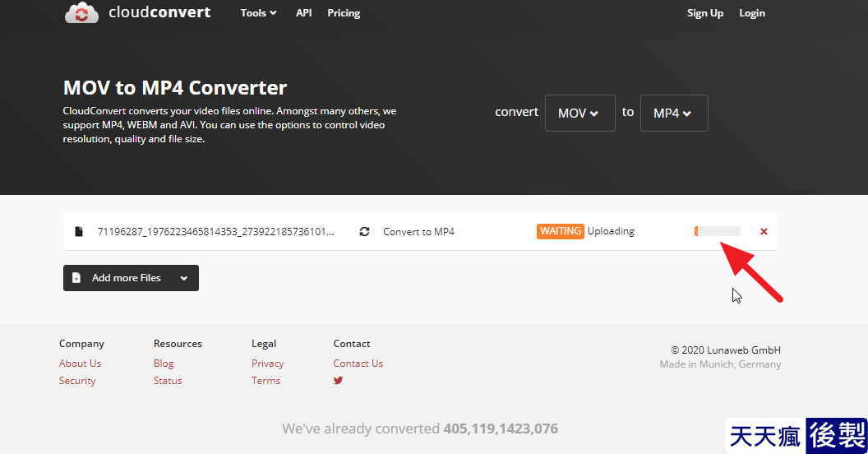This screenshot has height=454, width=868.
Task: Click the cloudconvert brand name text
Action: point(159,12)
